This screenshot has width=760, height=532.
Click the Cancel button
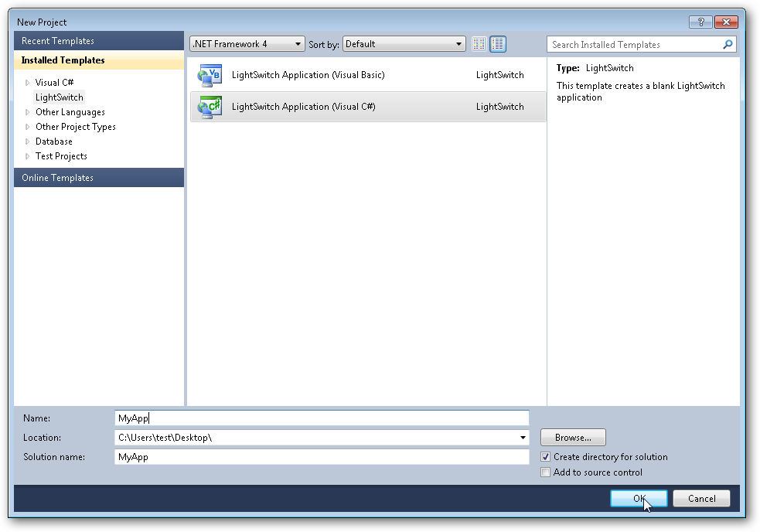[701, 499]
